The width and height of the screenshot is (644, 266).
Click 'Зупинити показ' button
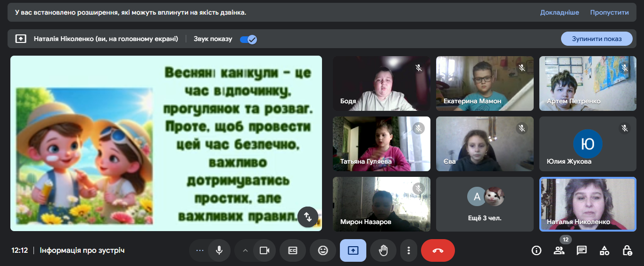596,39
